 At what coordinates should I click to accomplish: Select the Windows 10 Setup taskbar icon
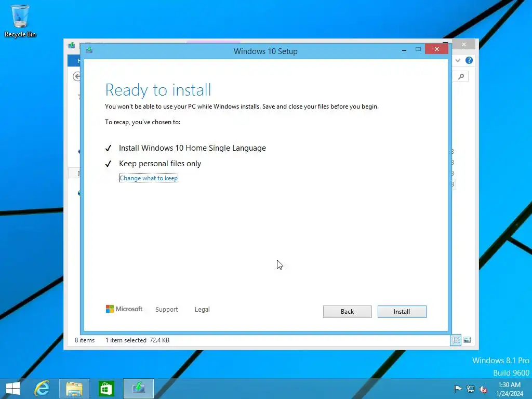(138, 389)
